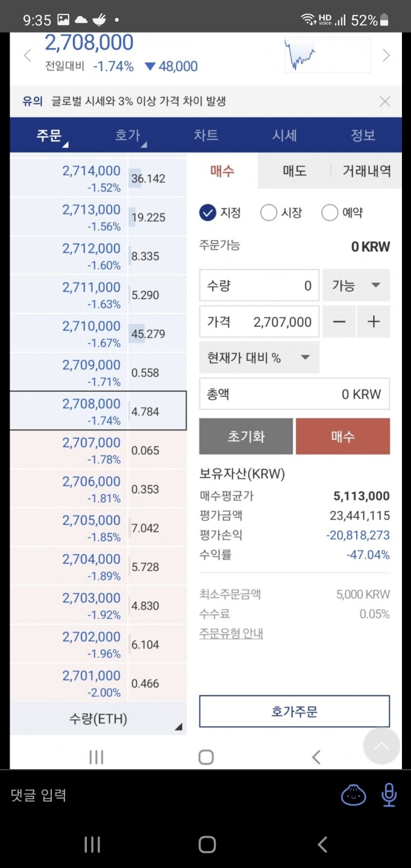
Task: Tap the minus button to lower order price
Action: click(x=339, y=321)
